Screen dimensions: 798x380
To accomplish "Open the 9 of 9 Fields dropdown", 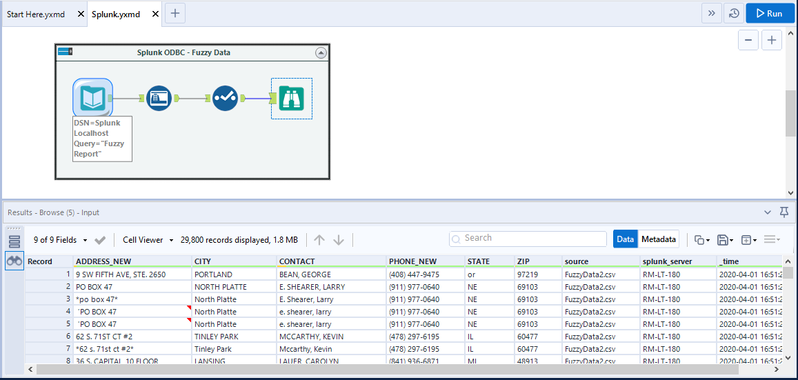I will [x=60, y=240].
